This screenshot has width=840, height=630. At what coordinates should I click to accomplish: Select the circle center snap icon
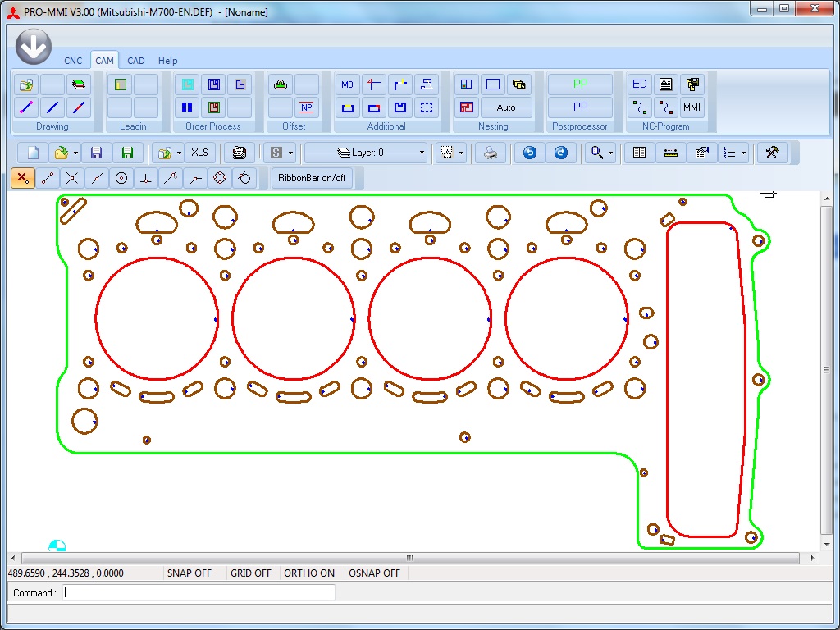(x=121, y=178)
